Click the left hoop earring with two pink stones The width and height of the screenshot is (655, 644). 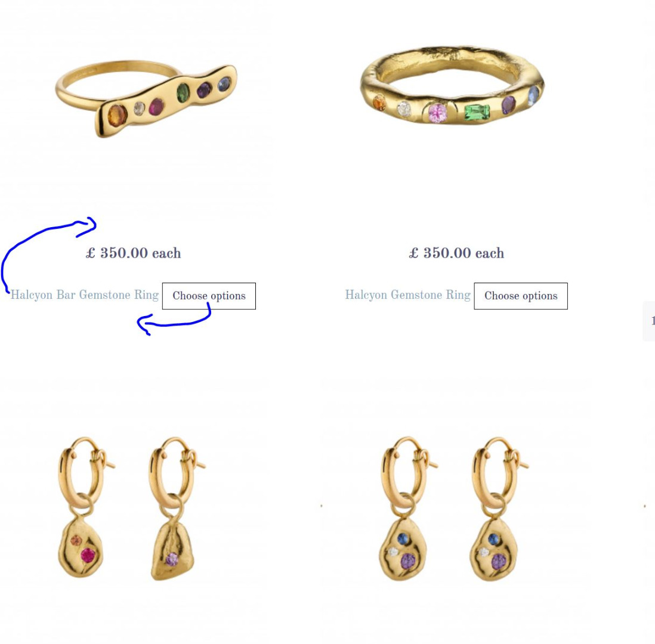82,507
